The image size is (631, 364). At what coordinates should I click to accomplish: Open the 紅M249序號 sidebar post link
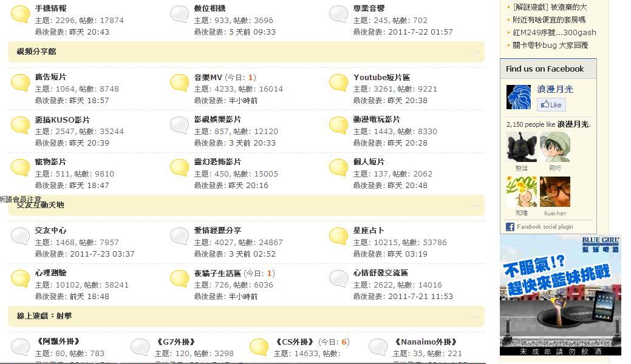click(554, 33)
